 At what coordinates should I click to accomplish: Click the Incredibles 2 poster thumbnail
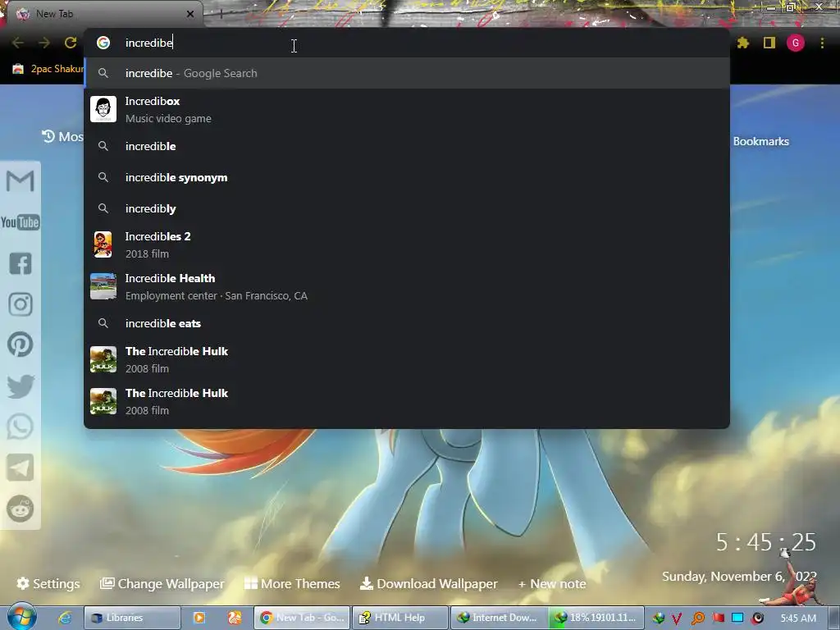(103, 244)
